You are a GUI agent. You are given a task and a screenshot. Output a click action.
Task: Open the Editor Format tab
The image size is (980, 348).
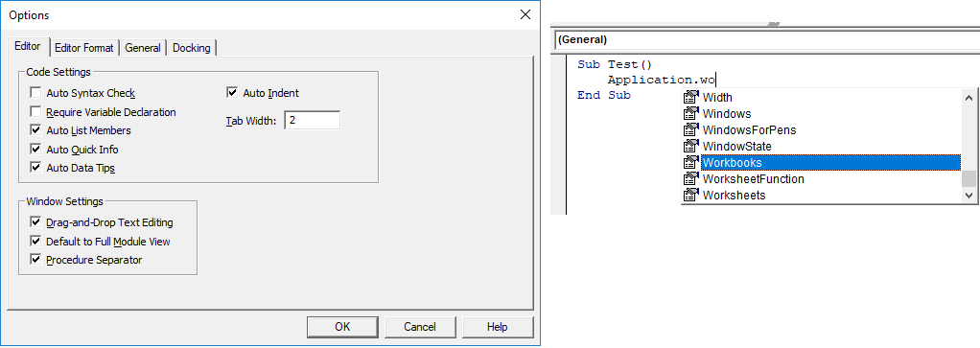[x=84, y=48]
